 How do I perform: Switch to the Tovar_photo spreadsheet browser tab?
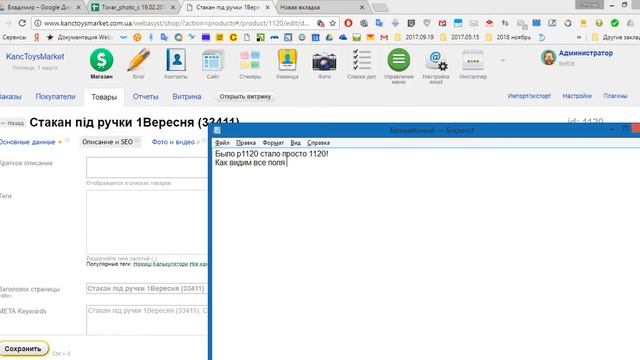[x=133, y=7]
